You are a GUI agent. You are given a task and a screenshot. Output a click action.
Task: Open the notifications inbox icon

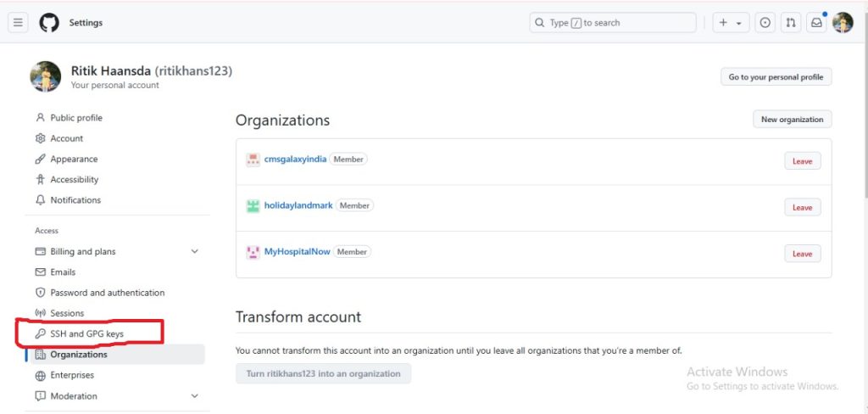click(816, 23)
